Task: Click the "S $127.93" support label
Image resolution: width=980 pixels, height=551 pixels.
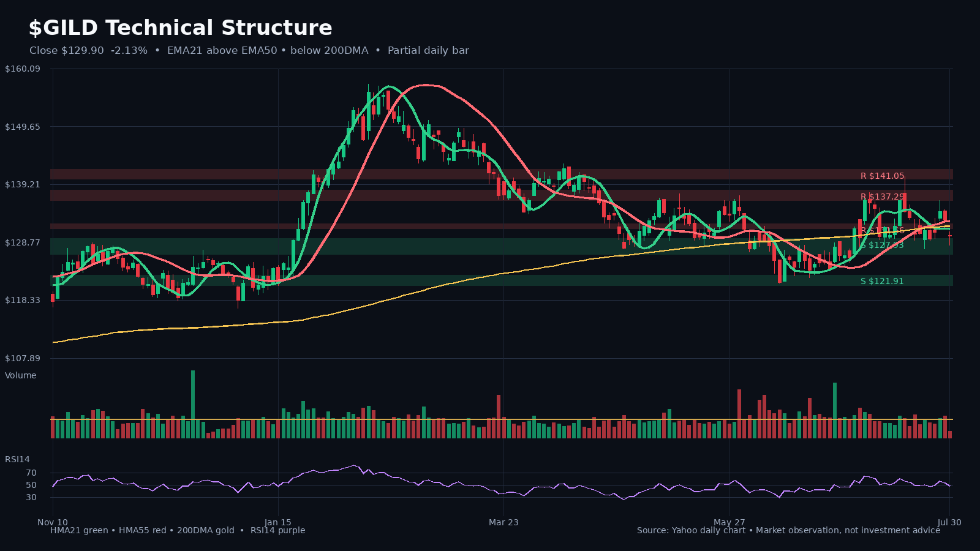Action: (x=882, y=245)
